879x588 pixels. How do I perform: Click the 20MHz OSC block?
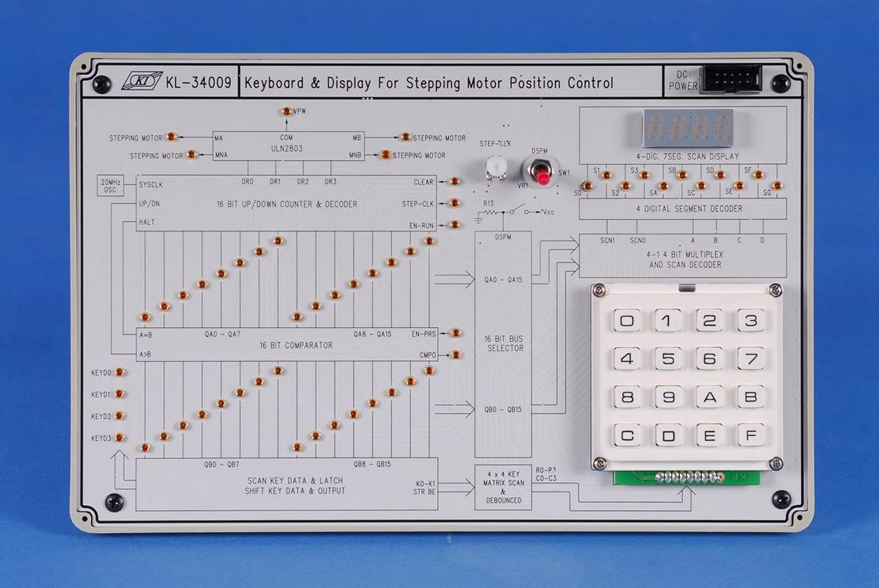point(113,187)
